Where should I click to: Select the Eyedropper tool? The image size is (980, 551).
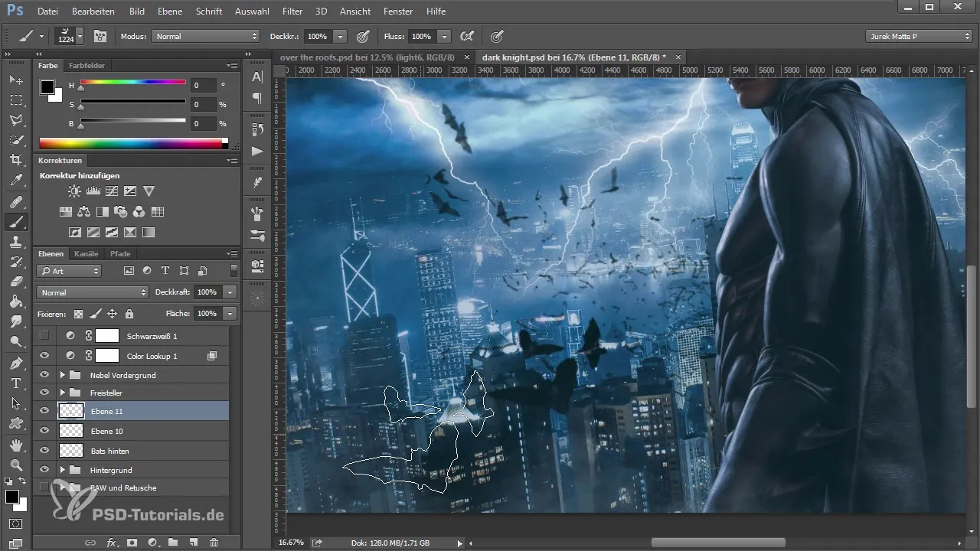click(16, 181)
